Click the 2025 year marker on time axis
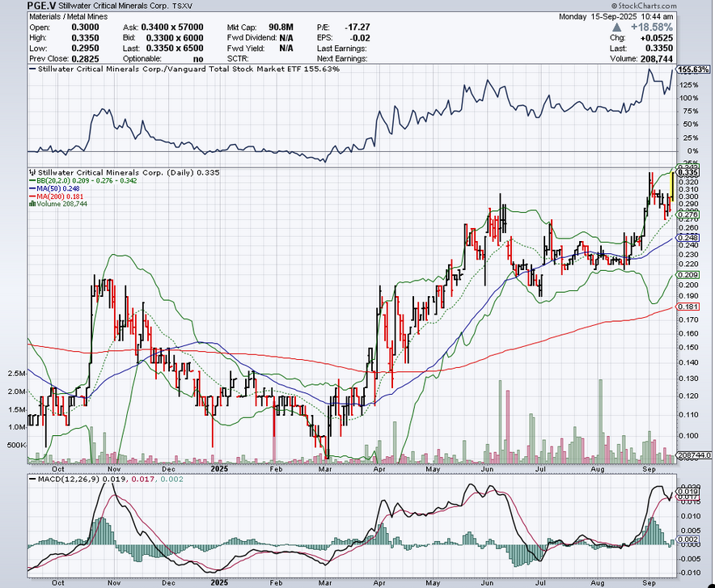715x588 pixels. pyautogui.click(x=218, y=467)
